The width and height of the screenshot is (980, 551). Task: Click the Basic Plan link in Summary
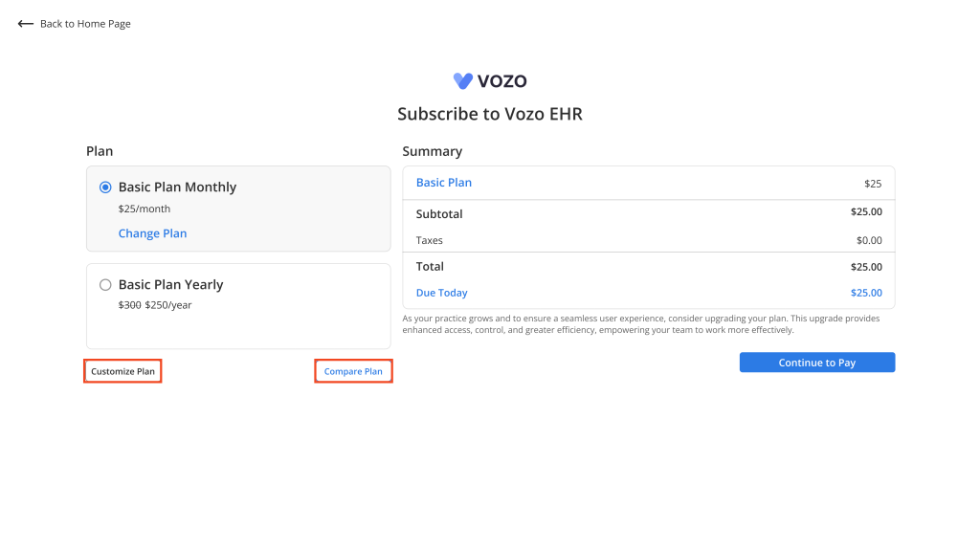444,183
